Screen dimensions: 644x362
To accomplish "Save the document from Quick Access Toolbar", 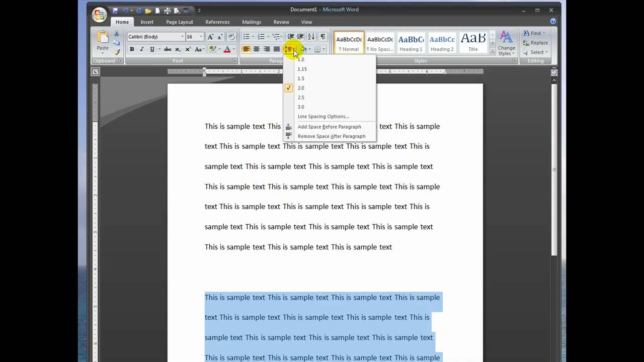I will tap(115, 10).
